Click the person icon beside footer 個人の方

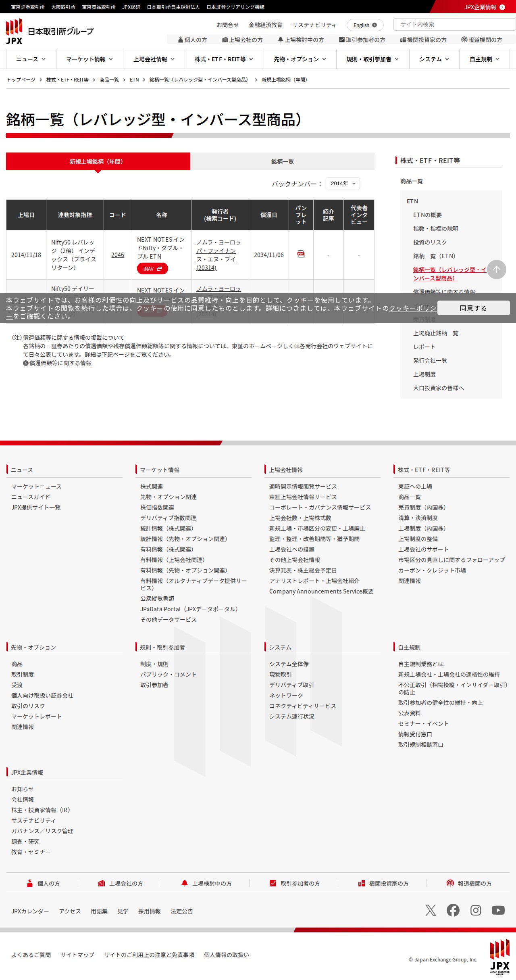pyautogui.click(x=30, y=883)
